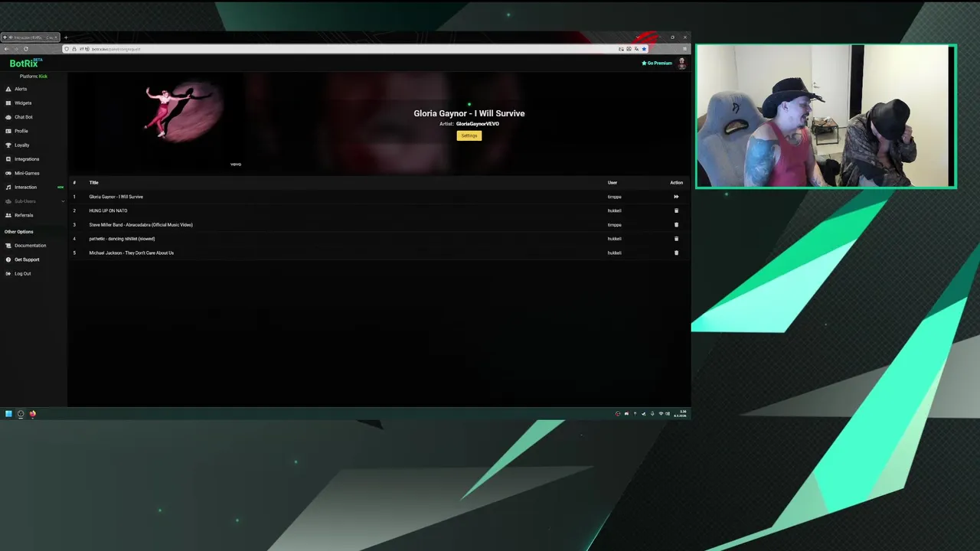Image resolution: width=980 pixels, height=551 pixels.
Task: Select the 'HUNG UP ON NATO' title
Action: [x=108, y=210]
